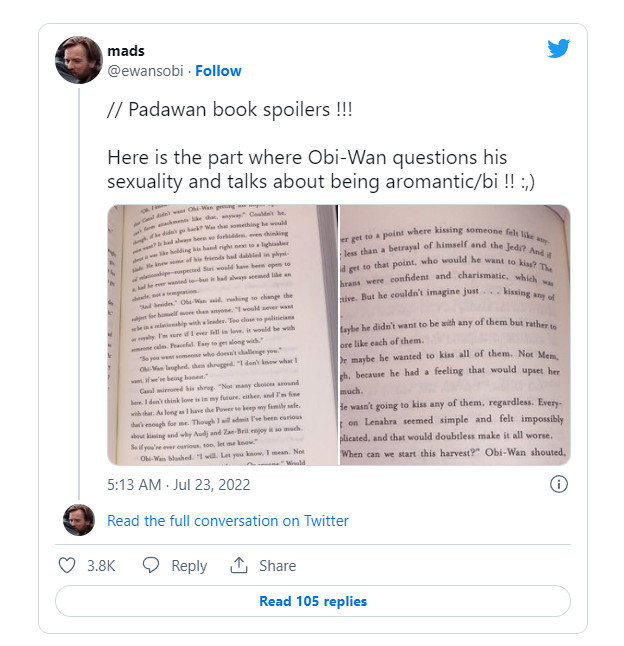
Task: Open Read the full conversation on Twitter
Action: 228,521
